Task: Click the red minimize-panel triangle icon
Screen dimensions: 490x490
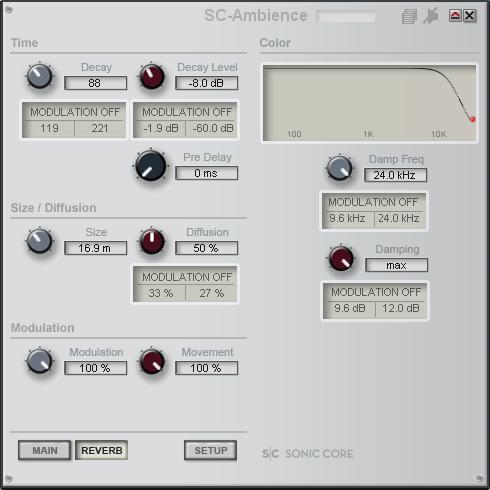Action: pyautogui.click(x=455, y=16)
